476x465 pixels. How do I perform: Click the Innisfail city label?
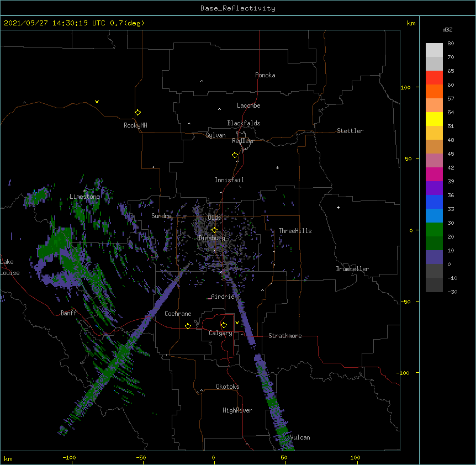tap(229, 180)
